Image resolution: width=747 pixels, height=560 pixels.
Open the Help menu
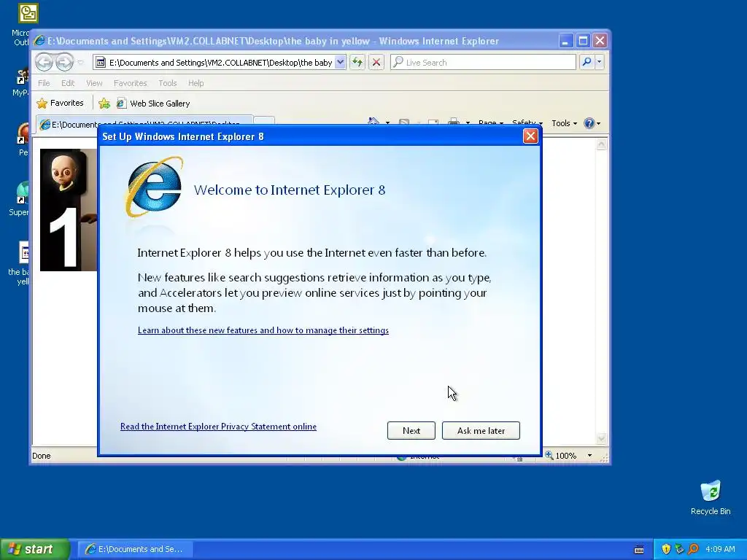[196, 83]
